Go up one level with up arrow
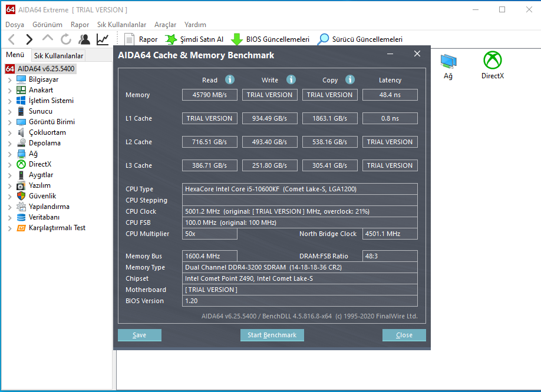 pos(48,38)
